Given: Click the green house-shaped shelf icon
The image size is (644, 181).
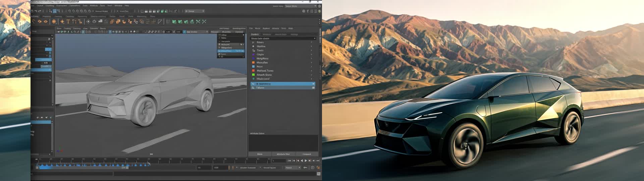Looking at the screenshot, I should coord(192,21).
